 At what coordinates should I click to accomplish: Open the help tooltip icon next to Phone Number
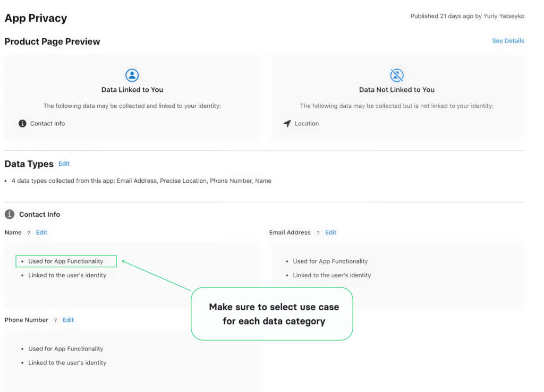[55, 320]
